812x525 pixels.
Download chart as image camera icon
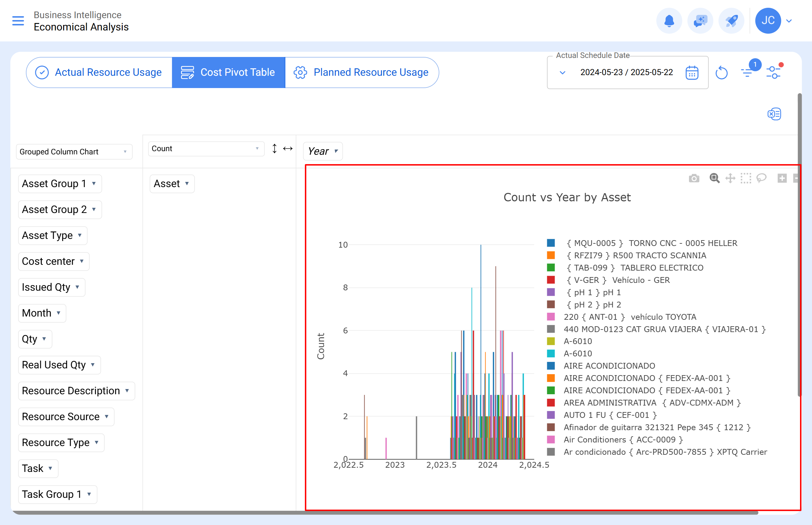click(694, 178)
